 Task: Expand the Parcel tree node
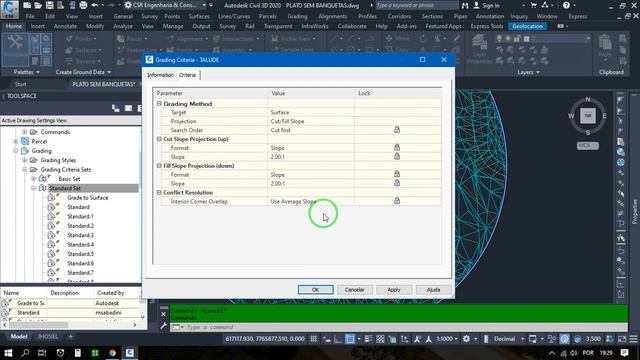pyautogui.click(x=16, y=141)
